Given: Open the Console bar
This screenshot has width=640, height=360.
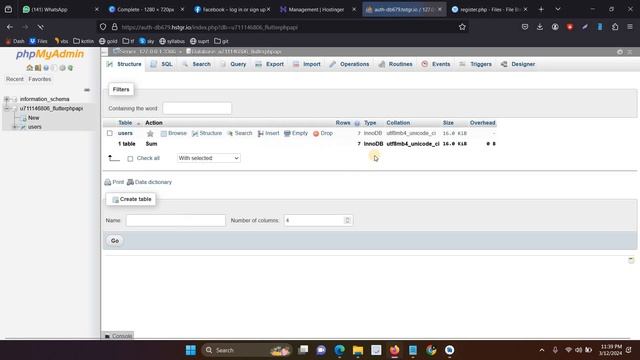Looking at the screenshot, I should point(118,336).
